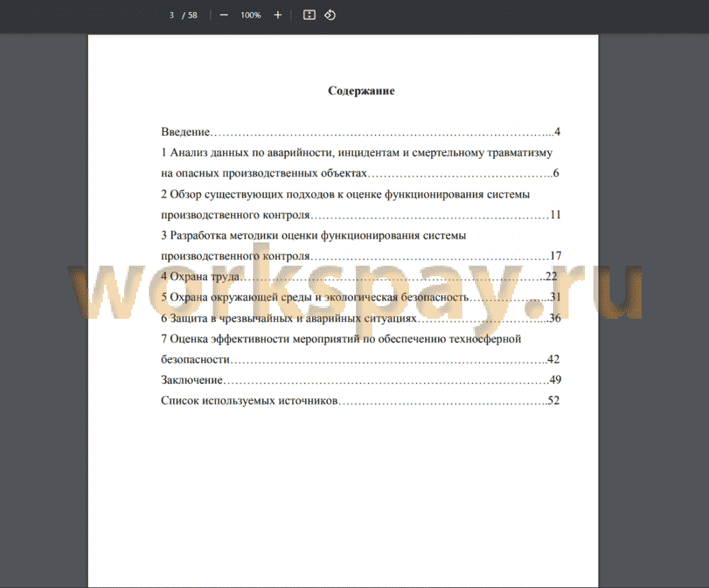Screen dimensions: 709x588
Task: Click line "безопасности" with page 42
Action: (360, 359)
